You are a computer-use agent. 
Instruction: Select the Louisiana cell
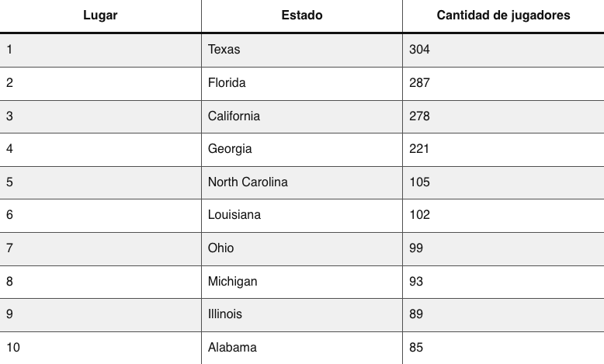(302, 216)
